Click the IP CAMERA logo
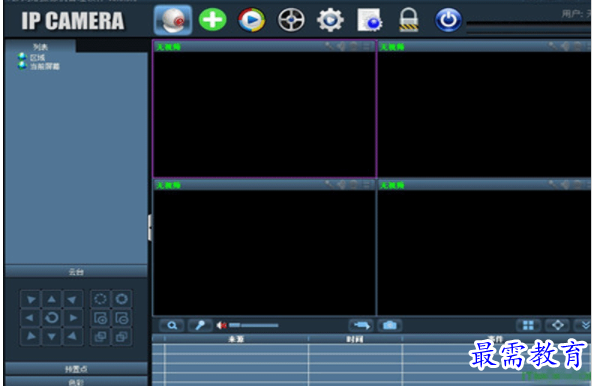The width and height of the screenshot is (593, 386). pyautogui.click(x=73, y=21)
